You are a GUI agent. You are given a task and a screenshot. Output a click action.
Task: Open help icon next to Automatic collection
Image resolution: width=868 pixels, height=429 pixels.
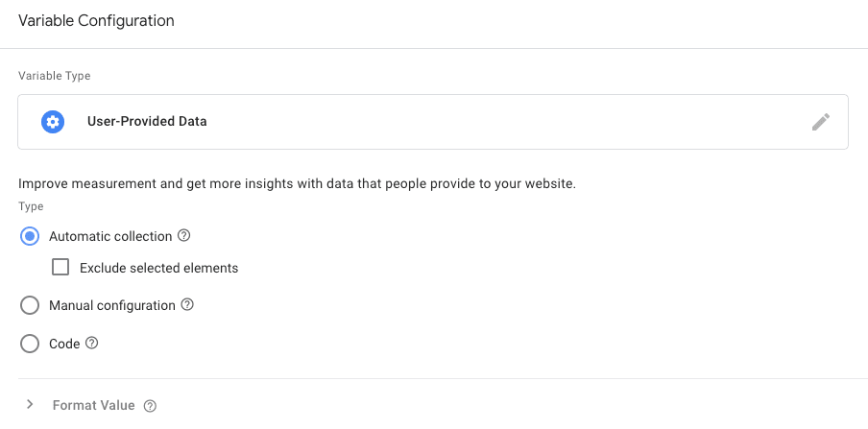click(184, 236)
